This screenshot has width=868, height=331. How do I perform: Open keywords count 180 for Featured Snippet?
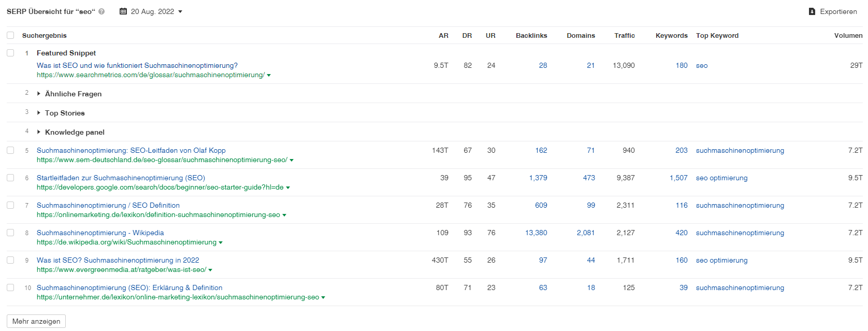click(x=682, y=65)
